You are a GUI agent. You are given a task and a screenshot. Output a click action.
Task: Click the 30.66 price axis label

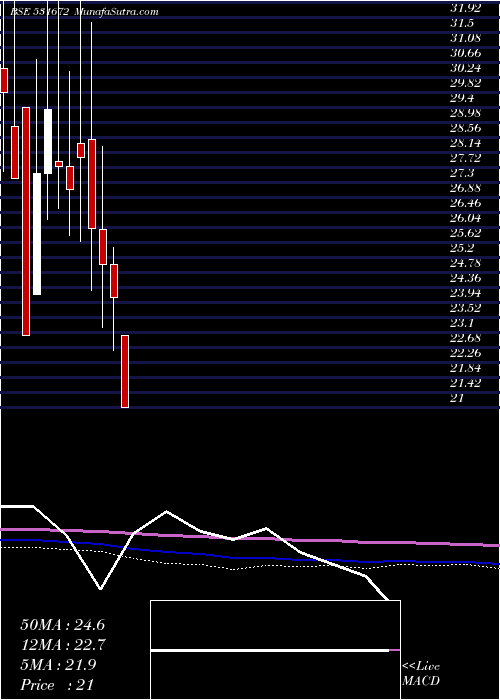[466, 53]
